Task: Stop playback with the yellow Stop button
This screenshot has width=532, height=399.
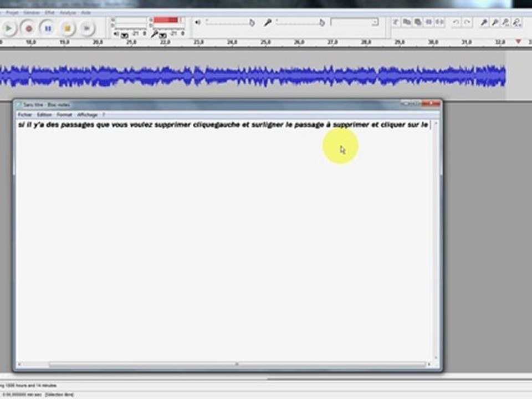Action: click(x=67, y=28)
